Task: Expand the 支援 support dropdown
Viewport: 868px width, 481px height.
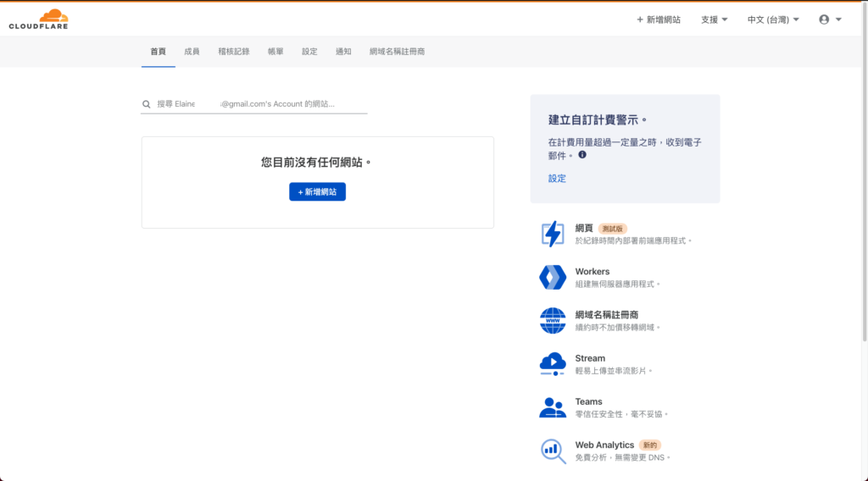Action: [x=714, y=19]
